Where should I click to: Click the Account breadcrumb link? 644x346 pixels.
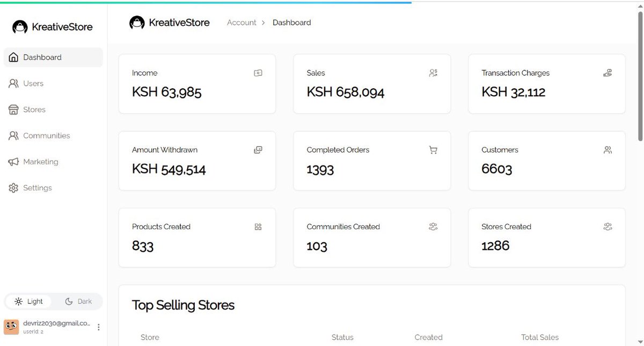pos(241,23)
